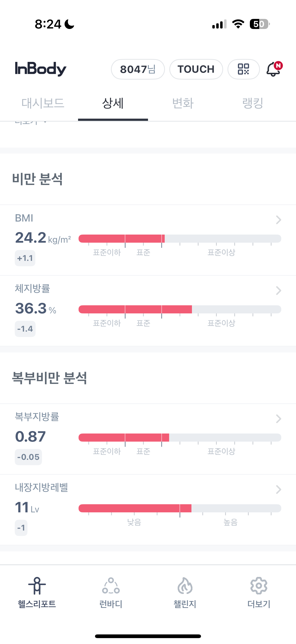
Task: Expand 내장지방레벨 details chevron
Action: [x=279, y=490]
